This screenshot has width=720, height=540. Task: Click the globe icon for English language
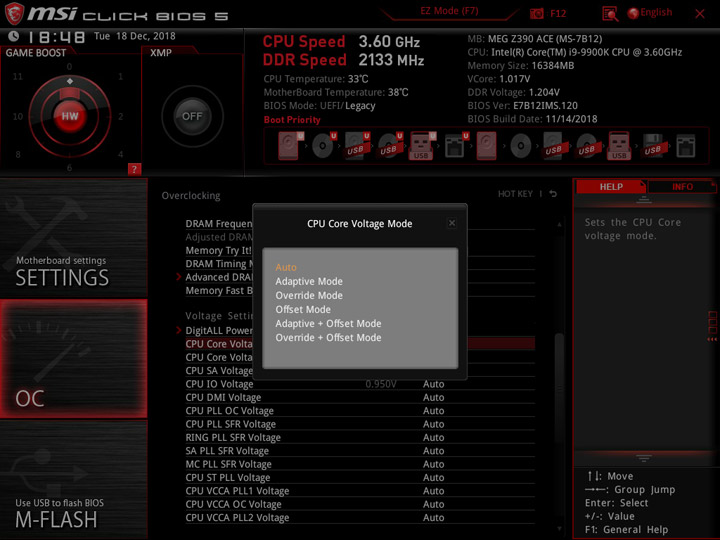tap(633, 13)
